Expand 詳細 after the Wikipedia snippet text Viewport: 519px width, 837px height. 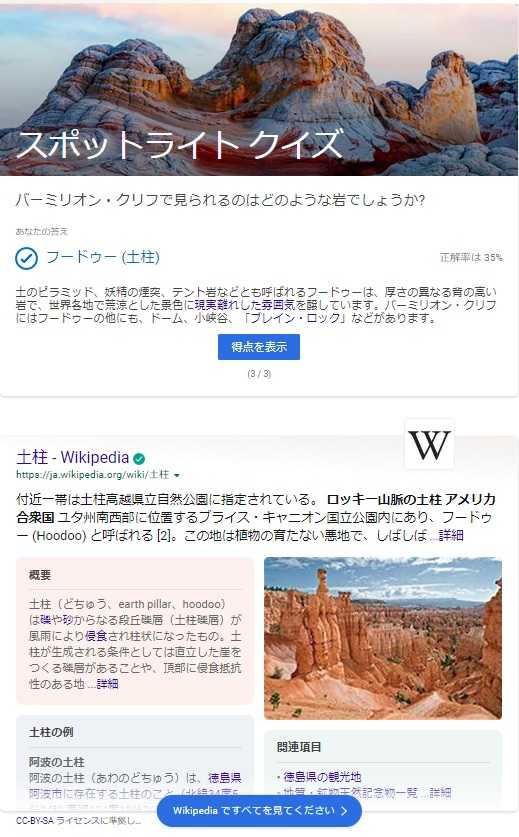coord(451,535)
